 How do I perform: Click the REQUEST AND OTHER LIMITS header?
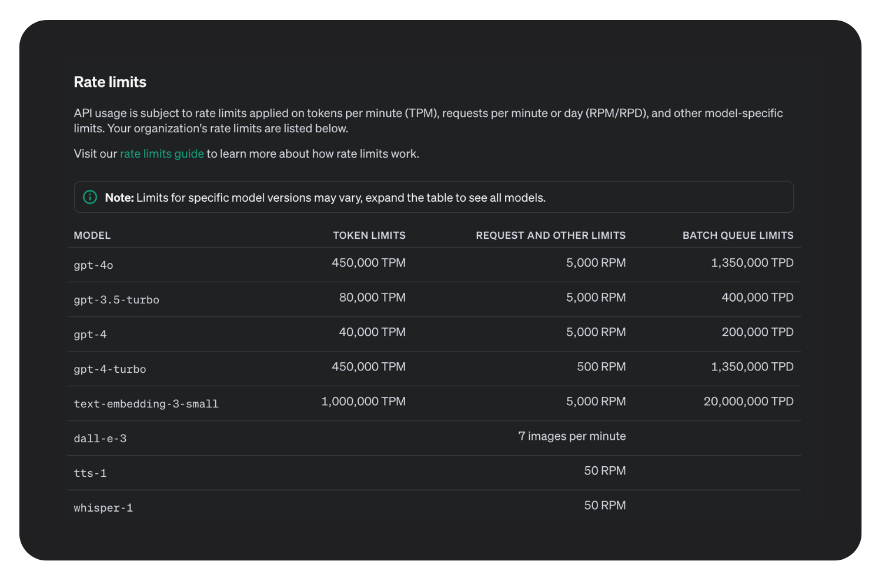(551, 235)
